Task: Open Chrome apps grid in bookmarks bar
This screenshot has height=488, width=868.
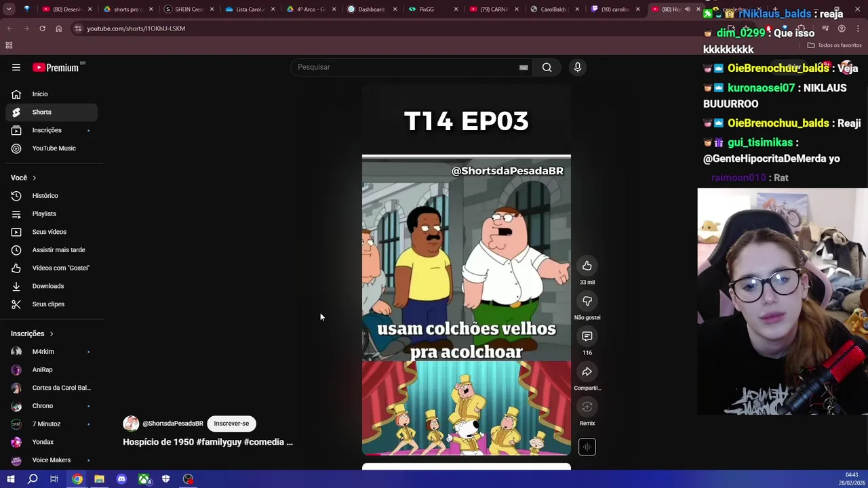Action: click(x=9, y=45)
